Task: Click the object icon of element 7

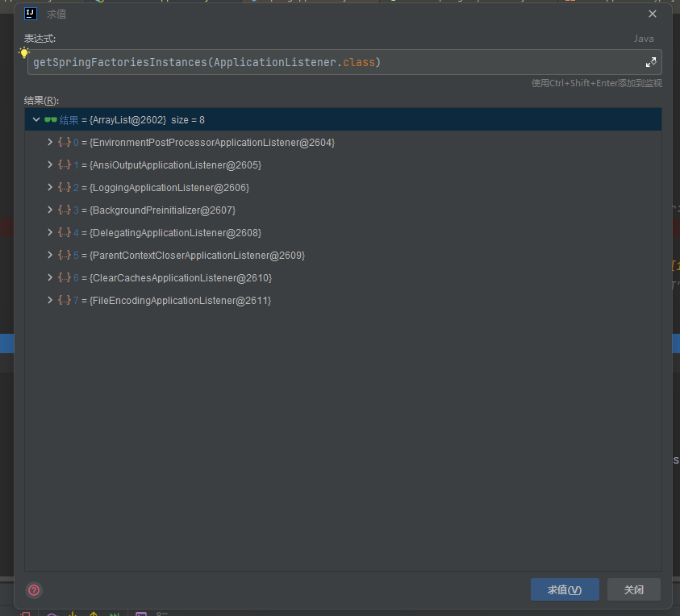Action: click(x=65, y=300)
